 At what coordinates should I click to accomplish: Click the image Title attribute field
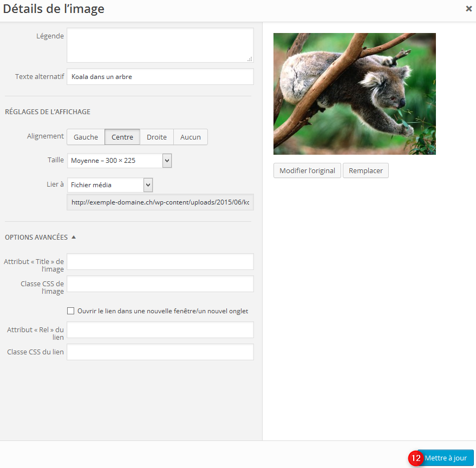click(x=160, y=262)
